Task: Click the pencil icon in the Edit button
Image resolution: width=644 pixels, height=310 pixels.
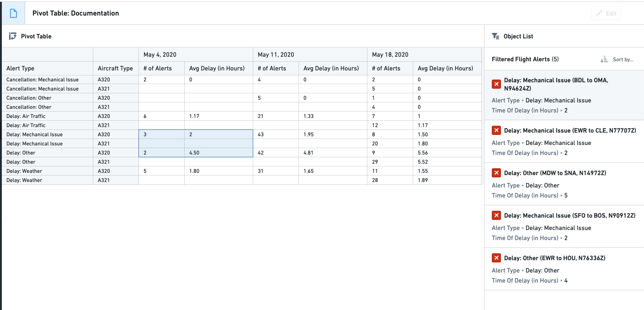Action: pyautogui.click(x=600, y=13)
